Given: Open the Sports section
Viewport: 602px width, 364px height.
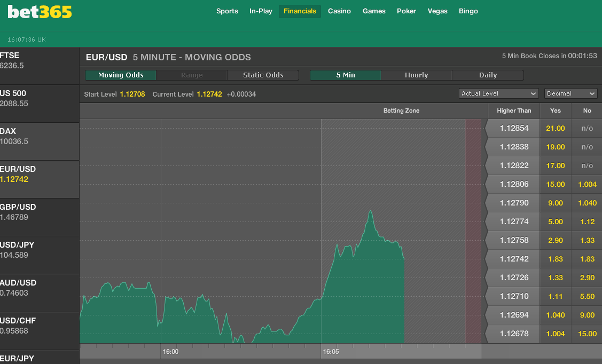Looking at the screenshot, I should [227, 11].
